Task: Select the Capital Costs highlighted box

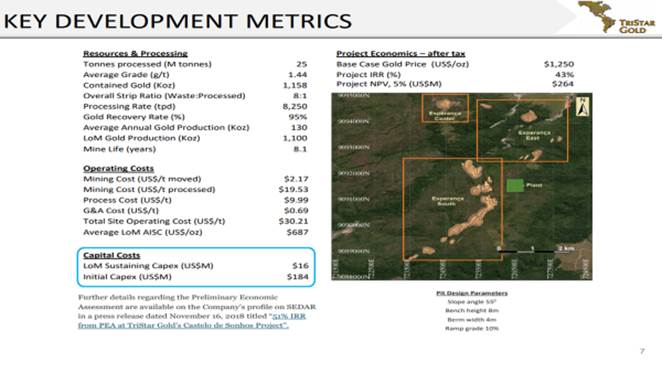Action: tap(196, 267)
